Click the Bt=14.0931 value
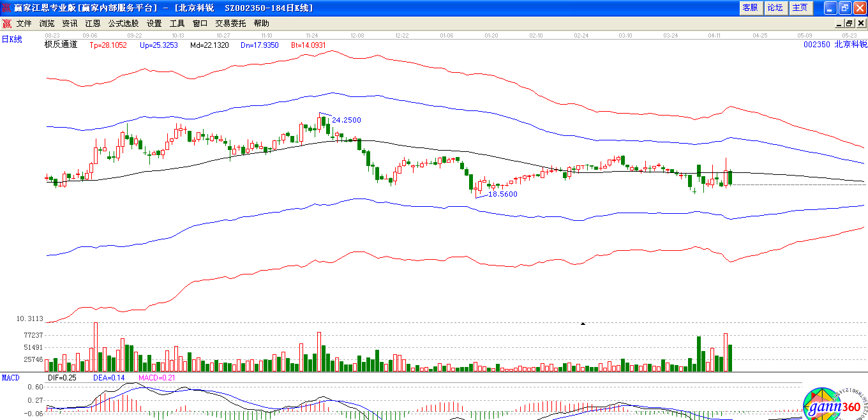This screenshot has width=868, height=420. tap(308, 45)
